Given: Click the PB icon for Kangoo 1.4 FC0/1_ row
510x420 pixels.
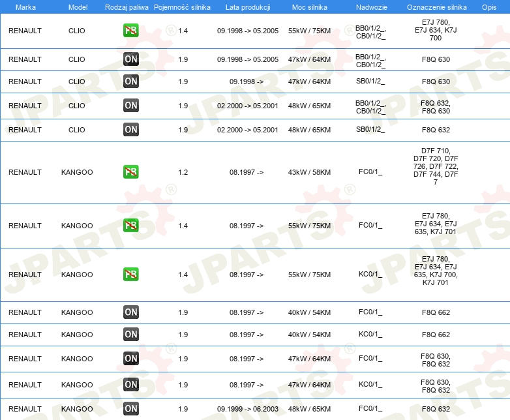Looking at the screenshot, I should click(x=130, y=225).
